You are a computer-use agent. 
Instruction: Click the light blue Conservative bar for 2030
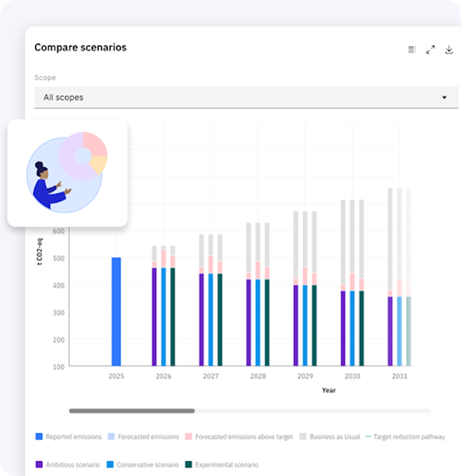coord(352,328)
